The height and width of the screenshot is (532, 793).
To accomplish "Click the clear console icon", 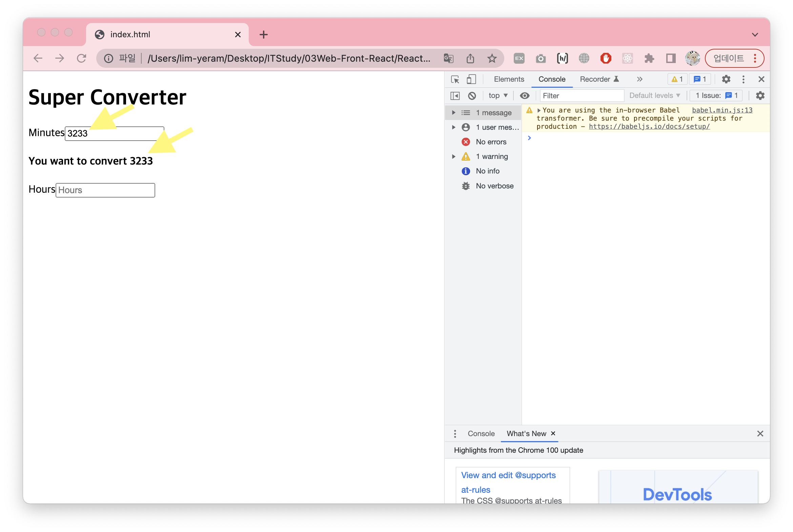I will pos(472,96).
